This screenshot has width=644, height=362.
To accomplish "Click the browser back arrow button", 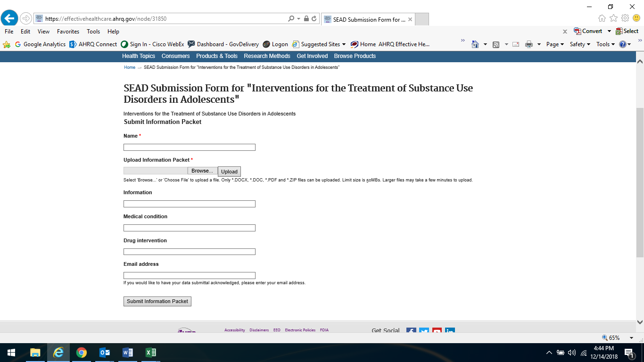I will point(9,18).
